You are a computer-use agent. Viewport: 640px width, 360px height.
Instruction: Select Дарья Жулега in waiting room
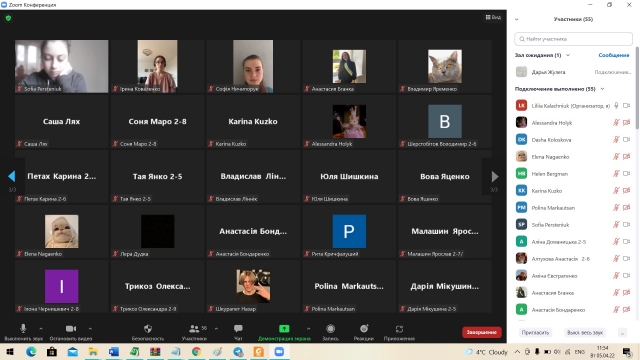(x=573, y=72)
